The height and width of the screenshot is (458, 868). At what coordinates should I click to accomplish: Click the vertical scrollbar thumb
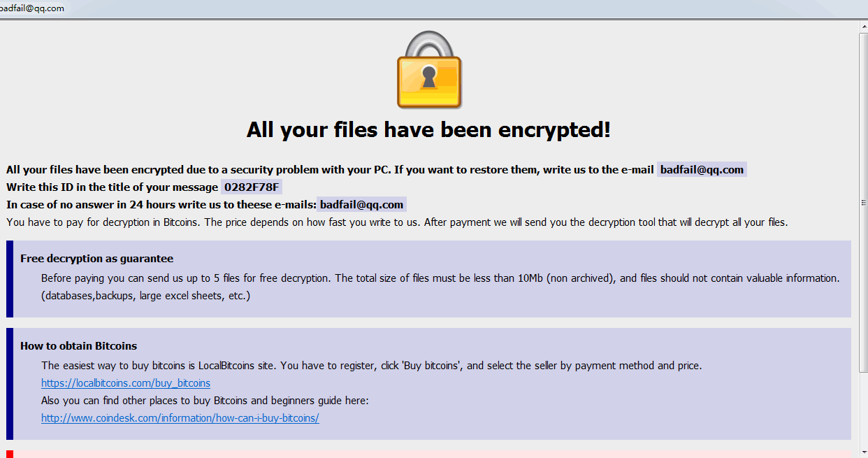click(863, 203)
